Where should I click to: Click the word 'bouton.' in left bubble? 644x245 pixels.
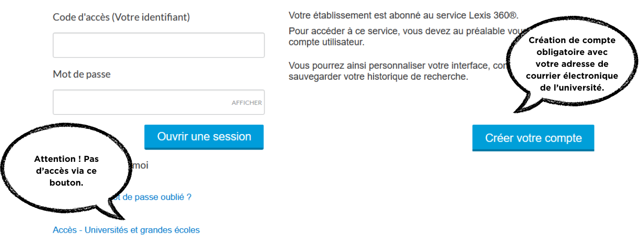[x=66, y=183]
